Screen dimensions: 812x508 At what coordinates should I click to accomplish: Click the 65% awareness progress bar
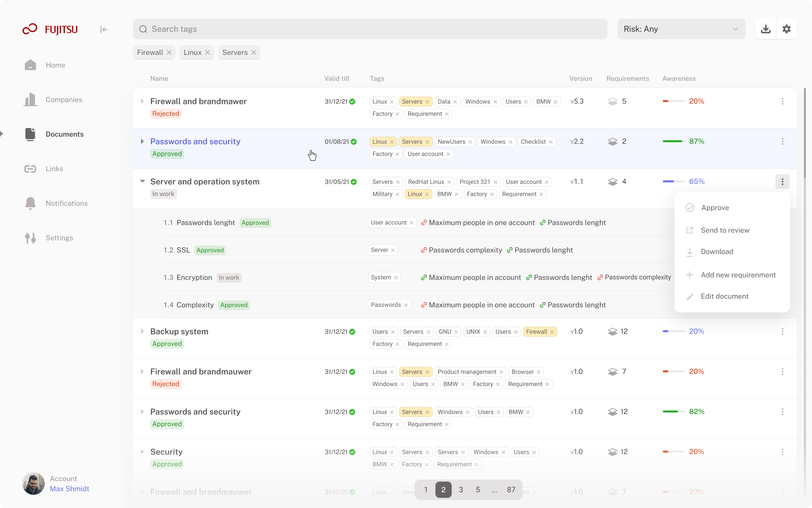click(673, 182)
